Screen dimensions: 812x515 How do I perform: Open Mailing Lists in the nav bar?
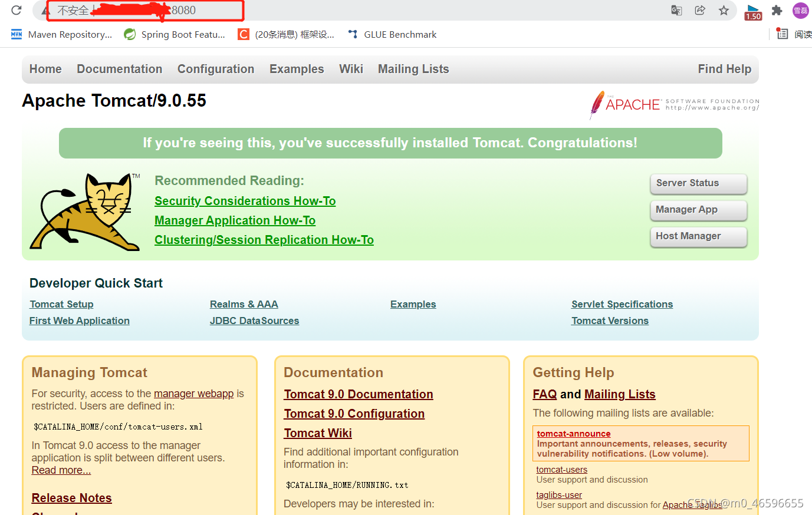(413, 69)
